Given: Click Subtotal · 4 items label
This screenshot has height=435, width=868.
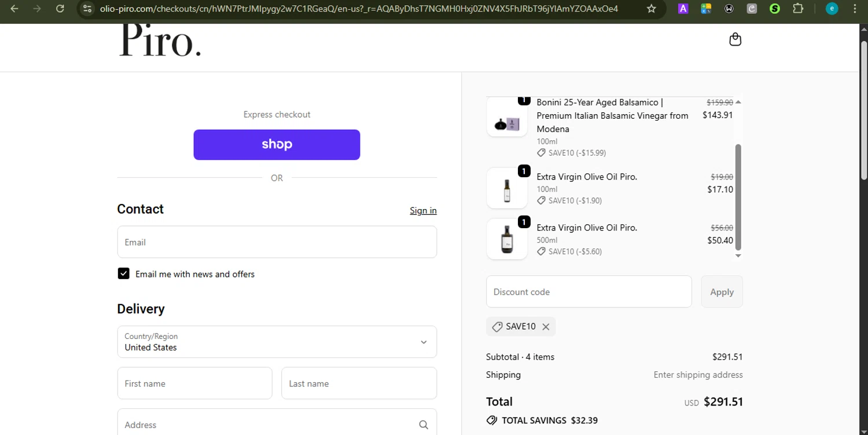Looking at the screenshot, I should pos(520,357).
